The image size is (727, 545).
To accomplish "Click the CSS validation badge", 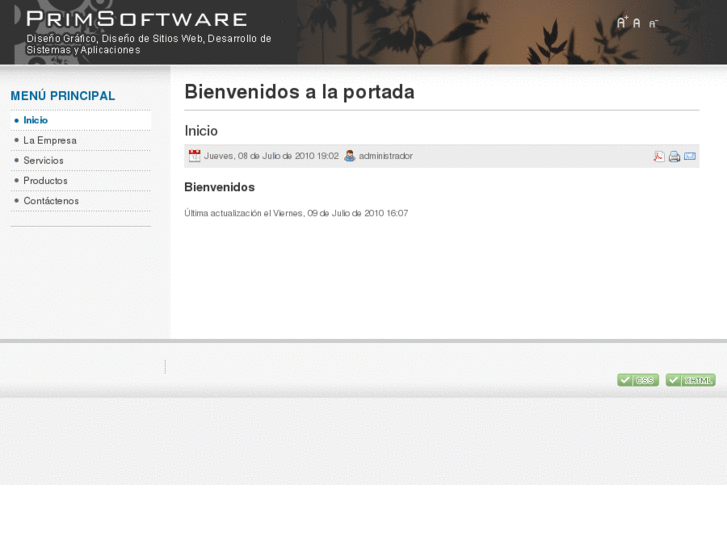I will 638,380.
